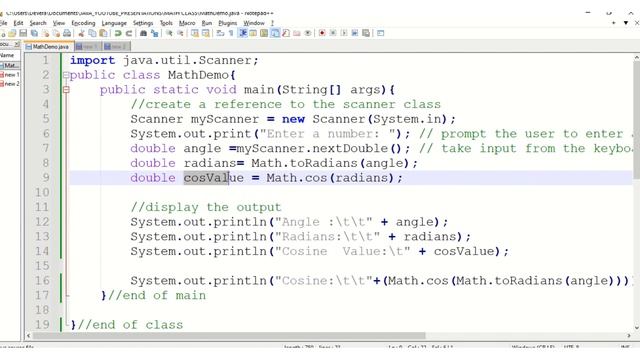Toggle the Function List panel

(286, 33)
